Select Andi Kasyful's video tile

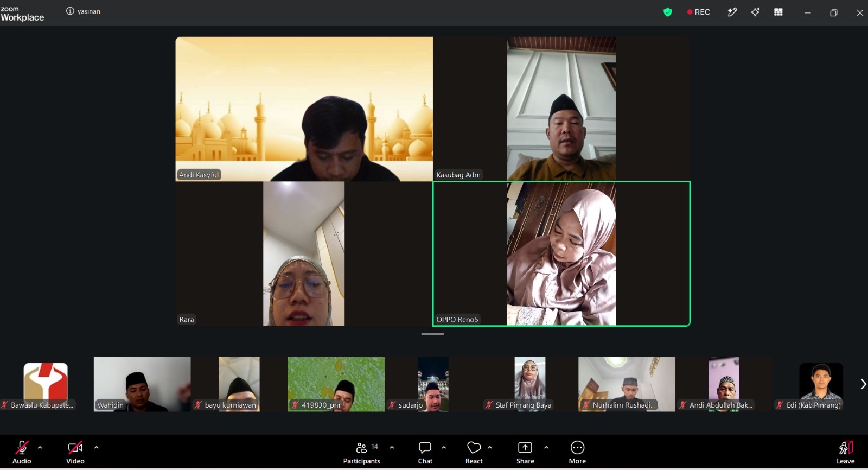pyautogui.click(x=304, y=109)
